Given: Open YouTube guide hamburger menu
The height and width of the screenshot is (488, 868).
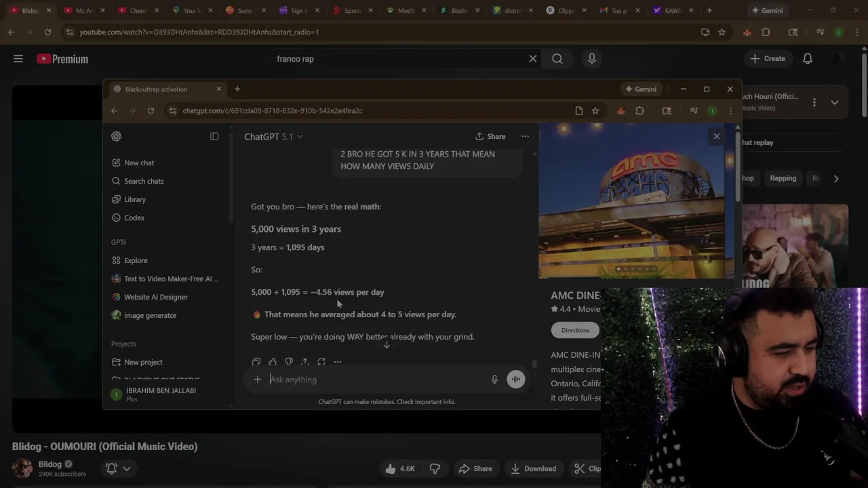Looking at the screenshot, I should (x=18, y=59).
